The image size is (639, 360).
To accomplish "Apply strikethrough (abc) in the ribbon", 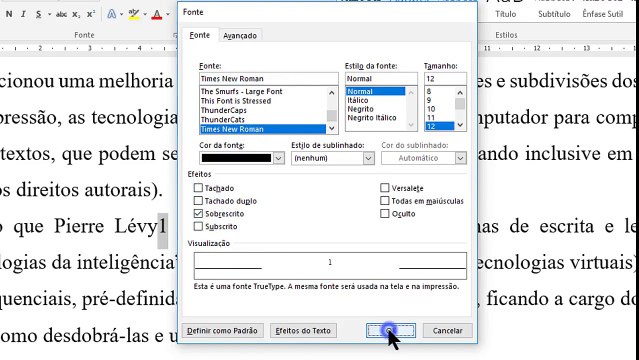I will pos(62,14).
